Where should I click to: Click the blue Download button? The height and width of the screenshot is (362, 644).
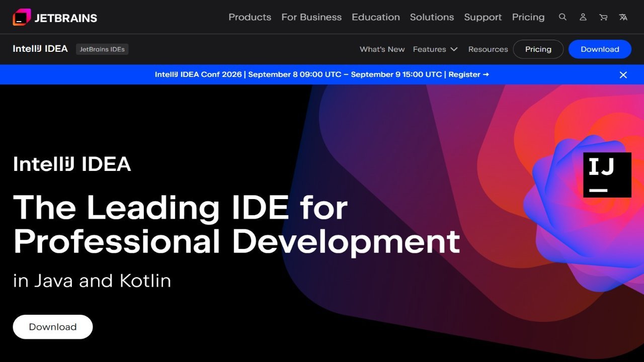pyautogui.click(x=600, y=49)
